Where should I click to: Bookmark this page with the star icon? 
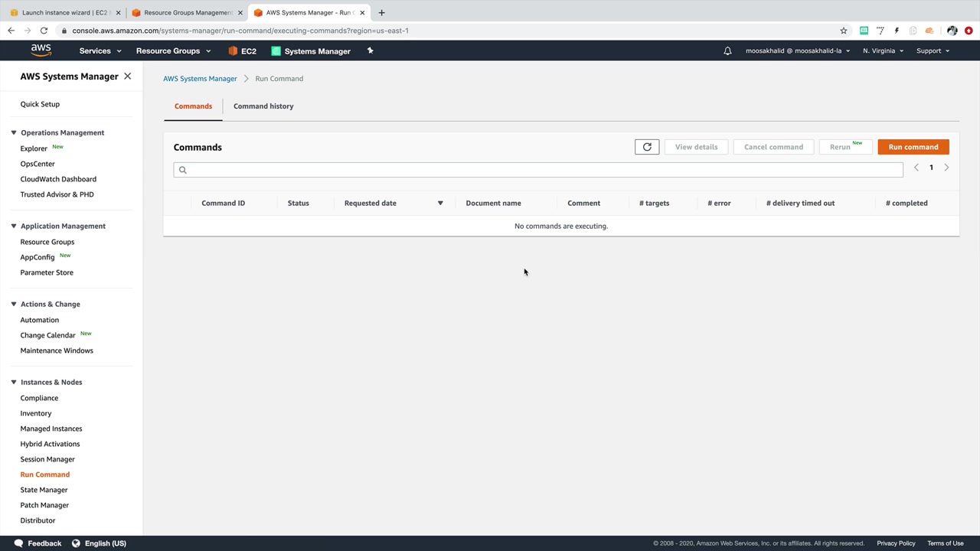(844, 31)
